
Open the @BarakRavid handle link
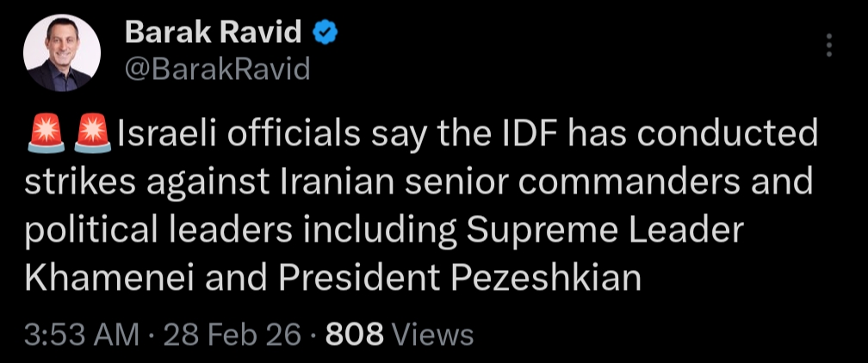pos(217,69)
